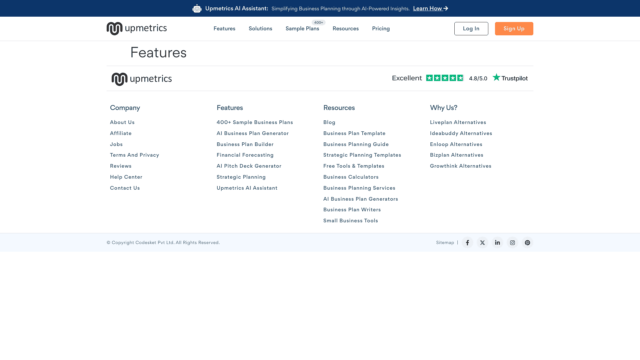Viewport: 640px width, 360px height.
Task: Open the X (Twitter) social icon
Action: coord(482,242)
